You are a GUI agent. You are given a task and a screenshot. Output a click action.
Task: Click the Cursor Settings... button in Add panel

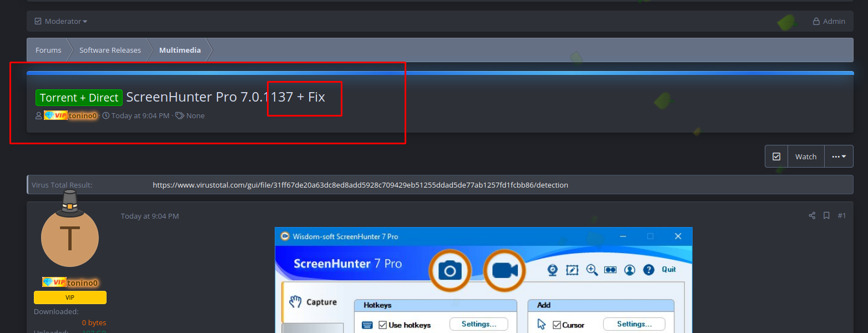click(x=634, y=324)
